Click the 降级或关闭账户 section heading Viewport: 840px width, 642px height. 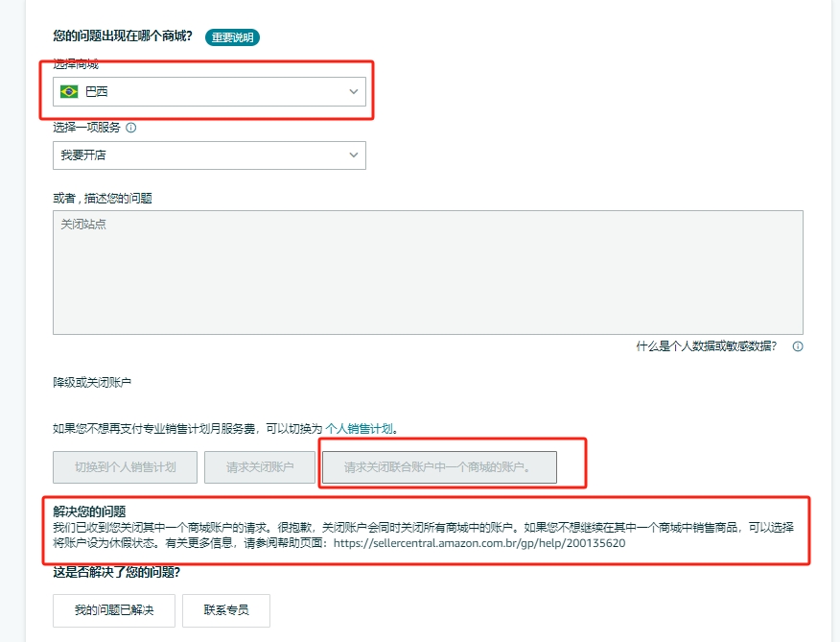click(x=92, y=382)
